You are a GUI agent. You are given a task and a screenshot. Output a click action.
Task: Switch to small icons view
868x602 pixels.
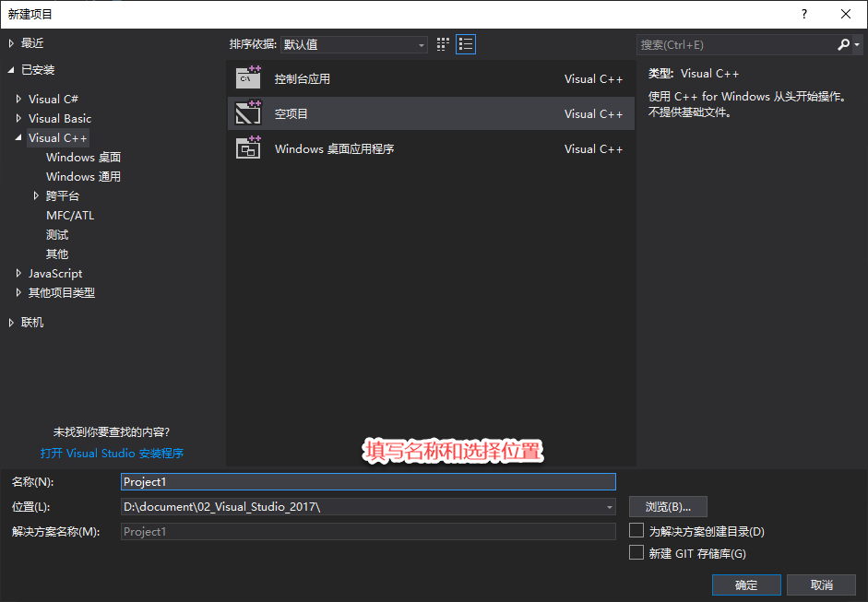tap(443, 44)
